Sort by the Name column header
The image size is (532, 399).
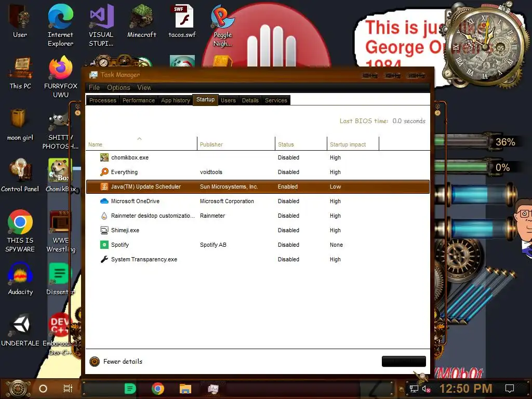click(141, 143)
